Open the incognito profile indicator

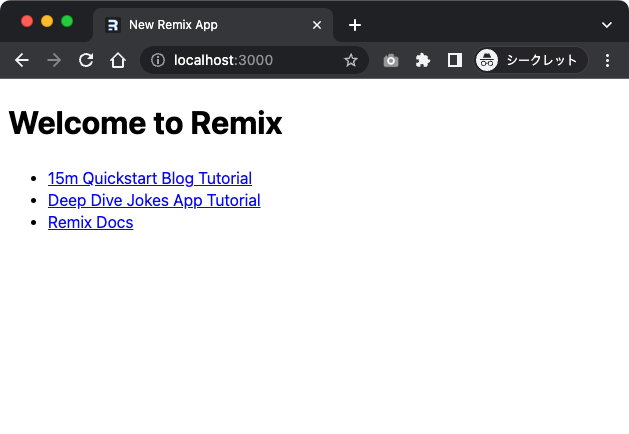[530, 60]
